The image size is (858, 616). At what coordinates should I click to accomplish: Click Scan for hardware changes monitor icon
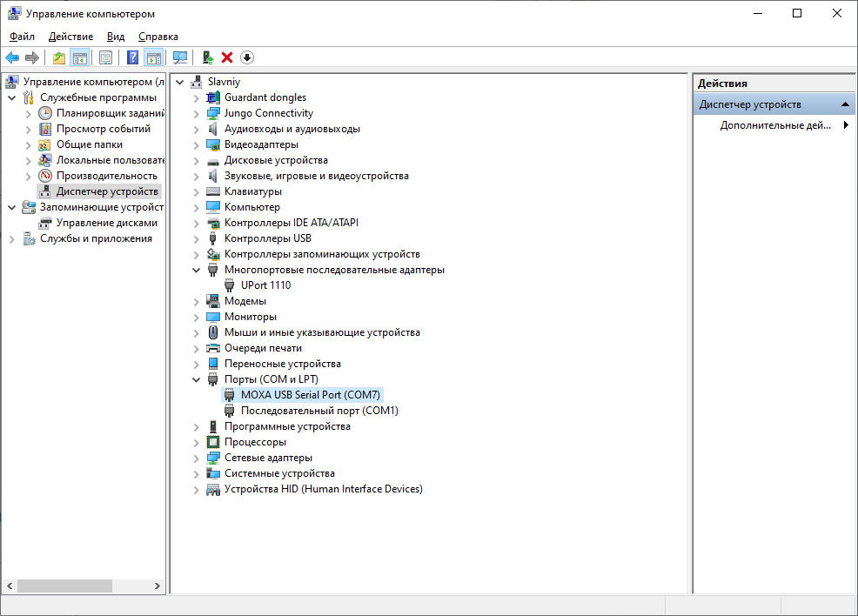tap(180, 57)
